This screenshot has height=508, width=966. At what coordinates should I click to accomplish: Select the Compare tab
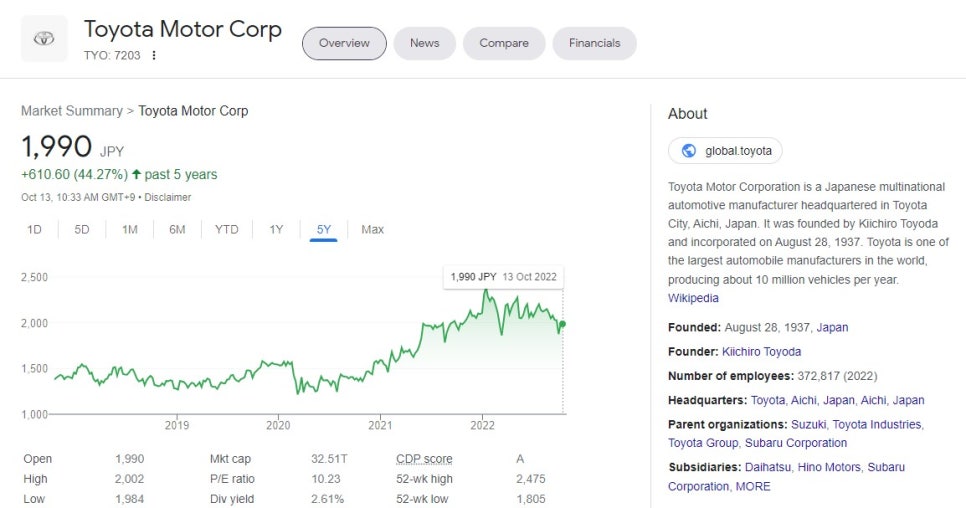[504, 43]
